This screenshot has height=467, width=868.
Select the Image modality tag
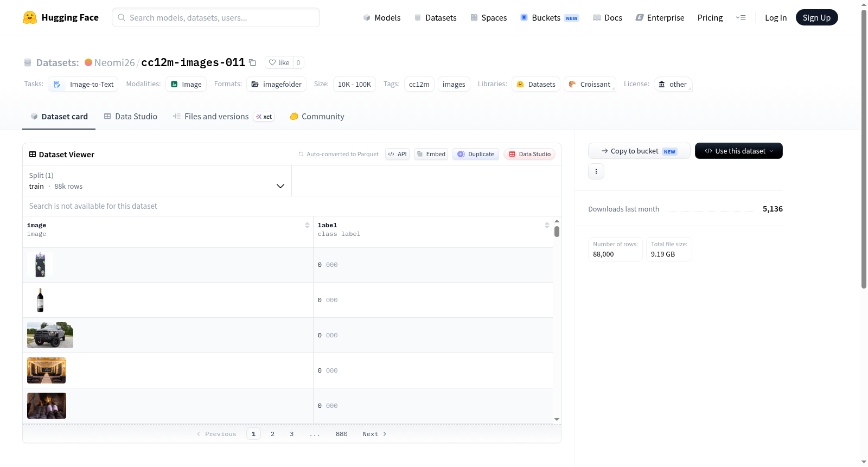click(x=186, y=84)
